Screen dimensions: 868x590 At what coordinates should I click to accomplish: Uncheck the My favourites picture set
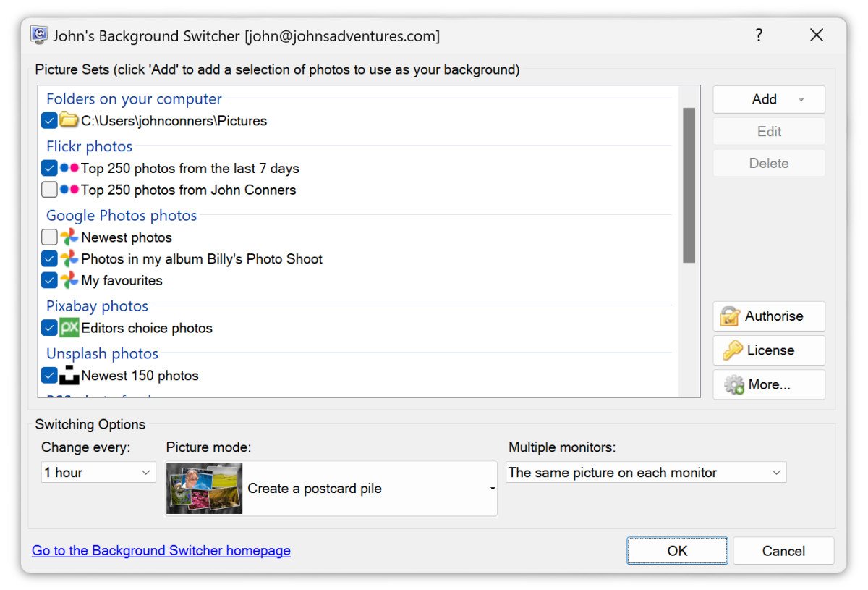[x=49, y=280]
